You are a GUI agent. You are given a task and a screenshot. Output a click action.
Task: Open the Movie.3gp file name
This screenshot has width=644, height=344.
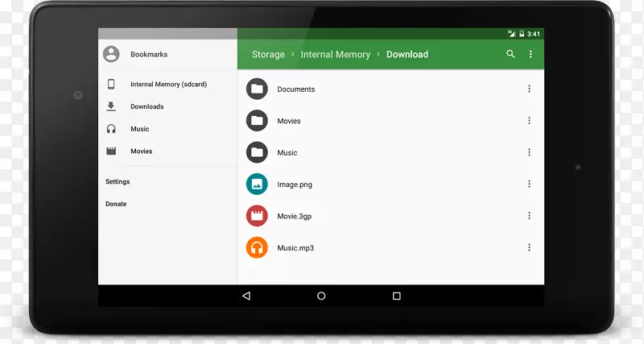(x=294, y=216)
